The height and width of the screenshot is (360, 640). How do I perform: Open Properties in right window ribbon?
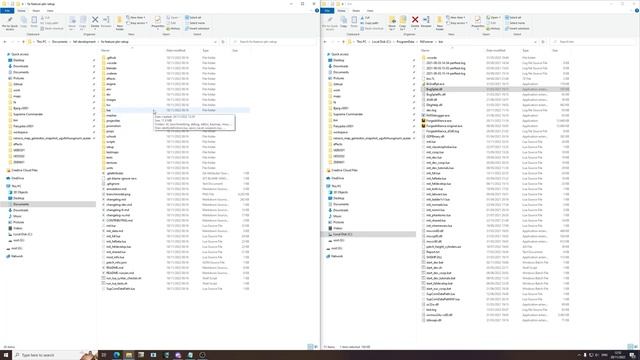pyautogui.click(x=478, y=22)
